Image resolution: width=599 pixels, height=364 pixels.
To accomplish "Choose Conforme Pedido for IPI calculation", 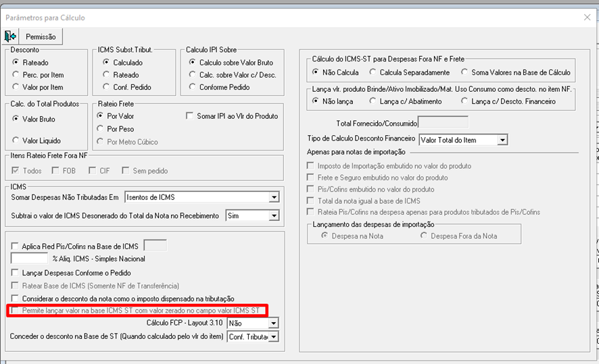I will point(193,86).
